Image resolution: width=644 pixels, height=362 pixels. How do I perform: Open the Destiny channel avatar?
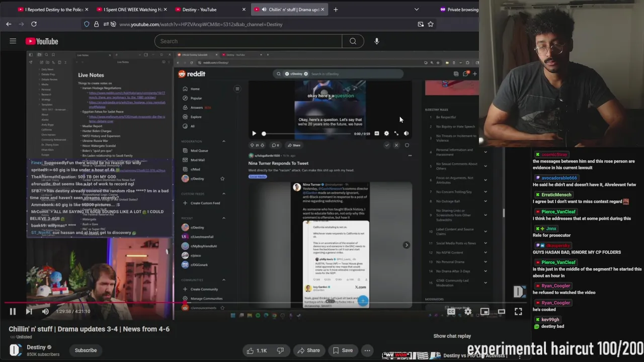click(x=16, y=350)
